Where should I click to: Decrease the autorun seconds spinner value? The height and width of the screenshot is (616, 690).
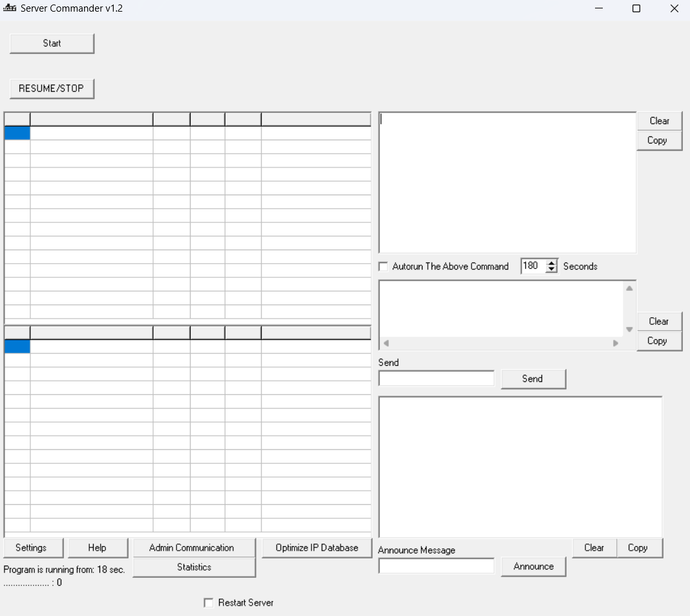coord(551,269)
